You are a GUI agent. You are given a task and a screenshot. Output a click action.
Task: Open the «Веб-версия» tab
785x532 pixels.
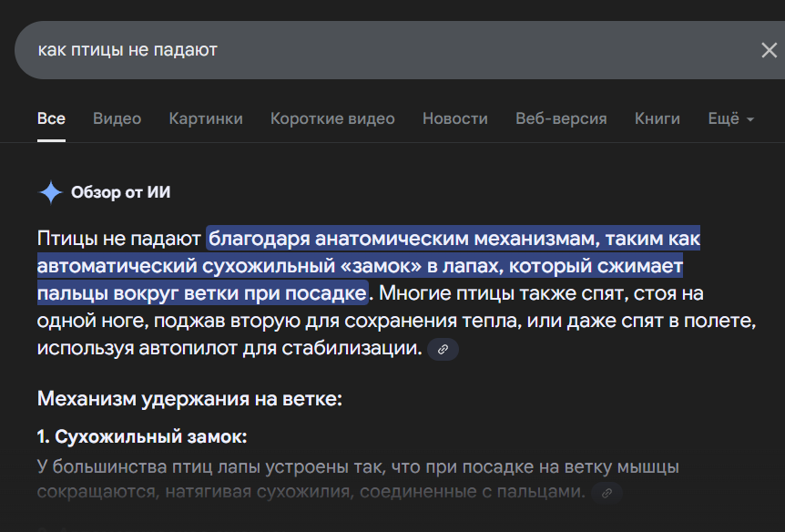point(561,118)
